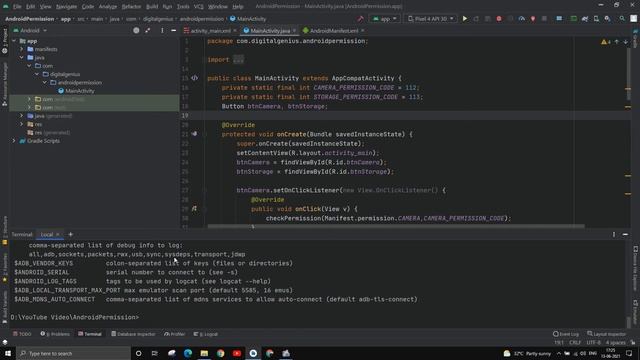Go to next highlighted error arrow
640x360 pixels.
pos(625,42)
